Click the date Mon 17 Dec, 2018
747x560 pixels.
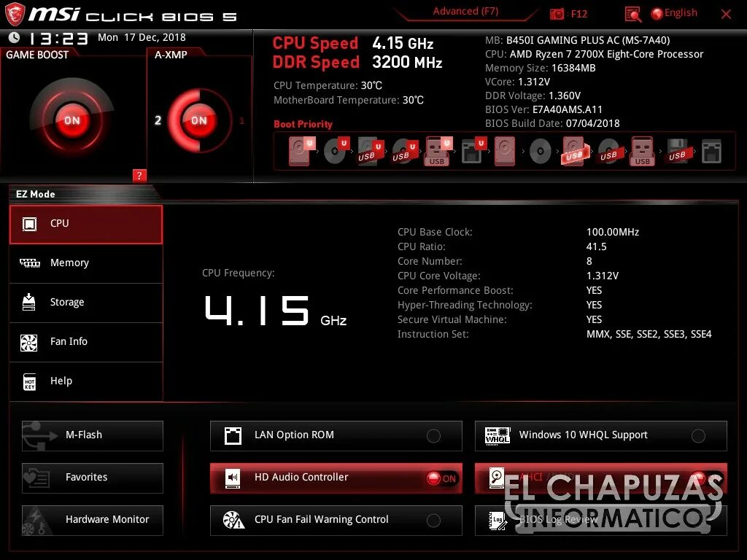tap(142, 38)
